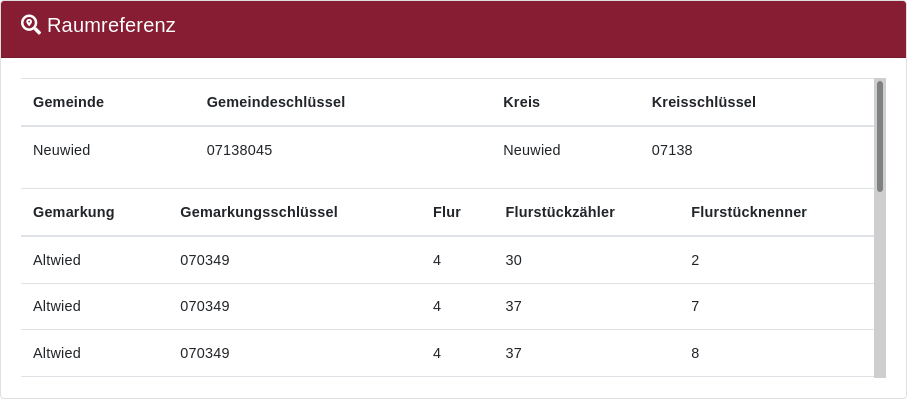Click the Flurstücknenner column header
Image resolution: width=907 pixels, height=399 pixels.
point(749,212)
